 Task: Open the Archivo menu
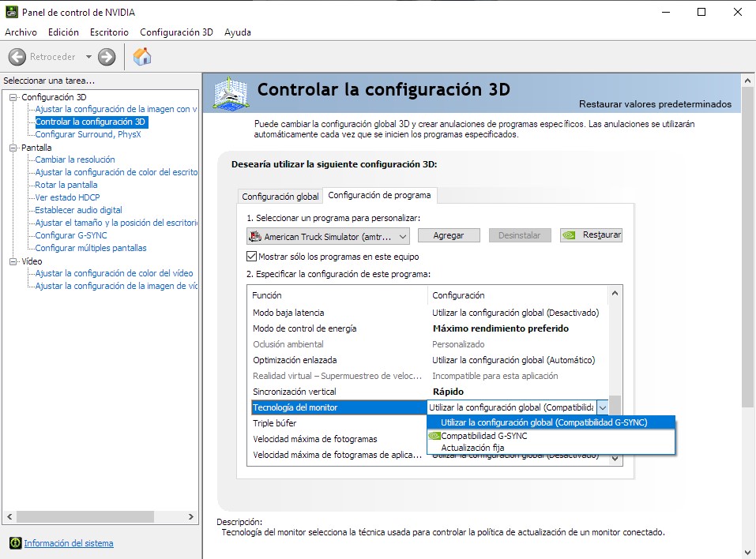tap(21, 32)
